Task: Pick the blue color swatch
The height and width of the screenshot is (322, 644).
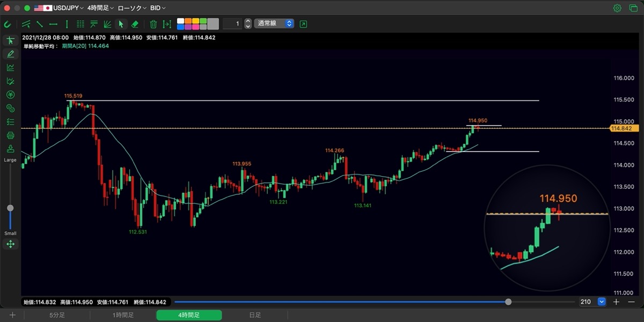Action: [x=180, y=27]
